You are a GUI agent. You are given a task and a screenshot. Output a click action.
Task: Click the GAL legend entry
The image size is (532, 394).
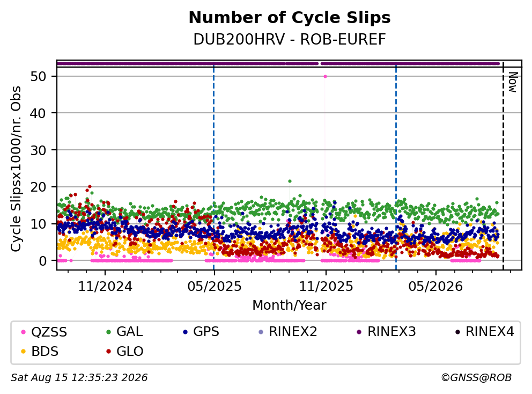tap(124, 332)
